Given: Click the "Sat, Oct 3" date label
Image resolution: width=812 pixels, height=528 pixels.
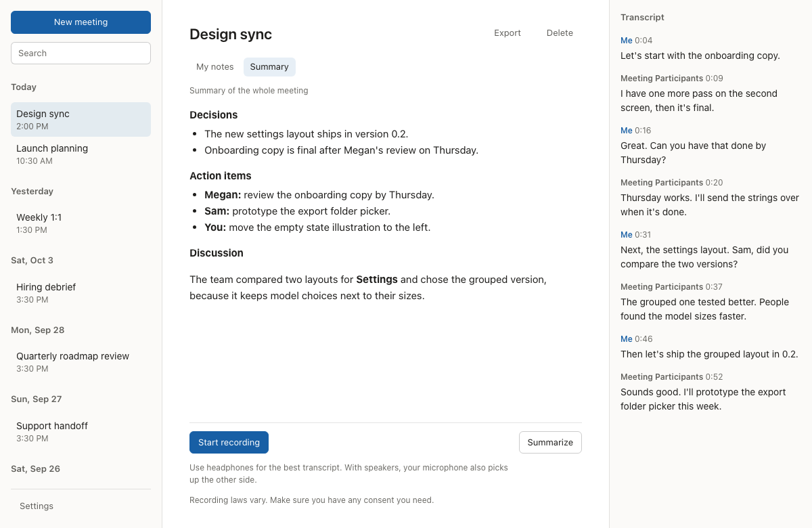Looking at the screenshot, I should (x=32, y=261).
